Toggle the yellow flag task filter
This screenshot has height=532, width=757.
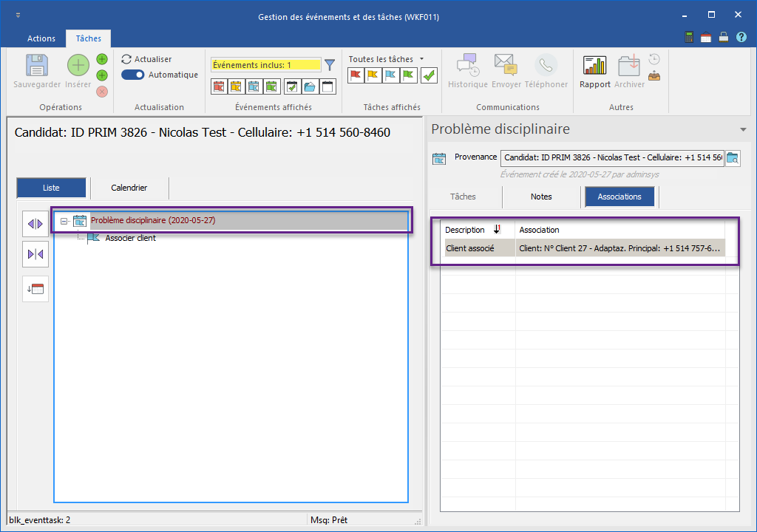[x=373, y=75]
